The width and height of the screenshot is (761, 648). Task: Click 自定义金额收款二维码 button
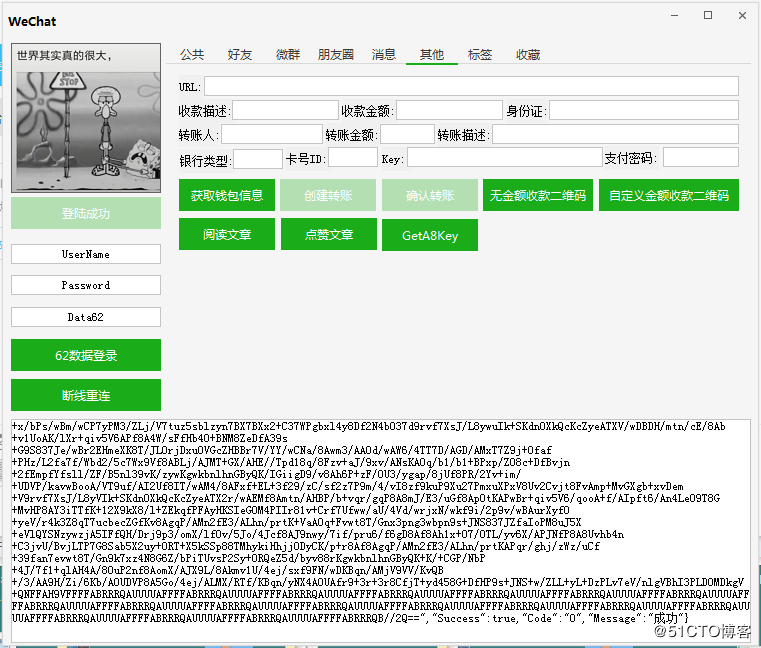[669, 195]
